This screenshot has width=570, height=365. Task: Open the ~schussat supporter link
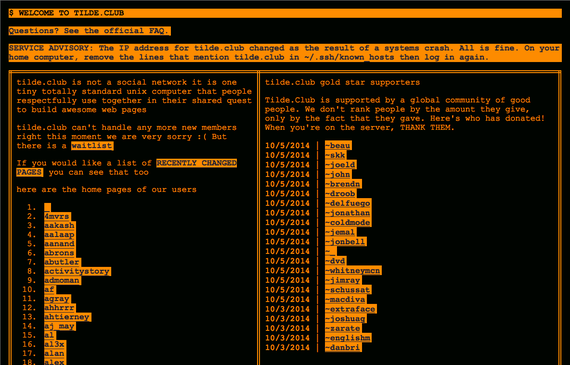pos(348,290)
